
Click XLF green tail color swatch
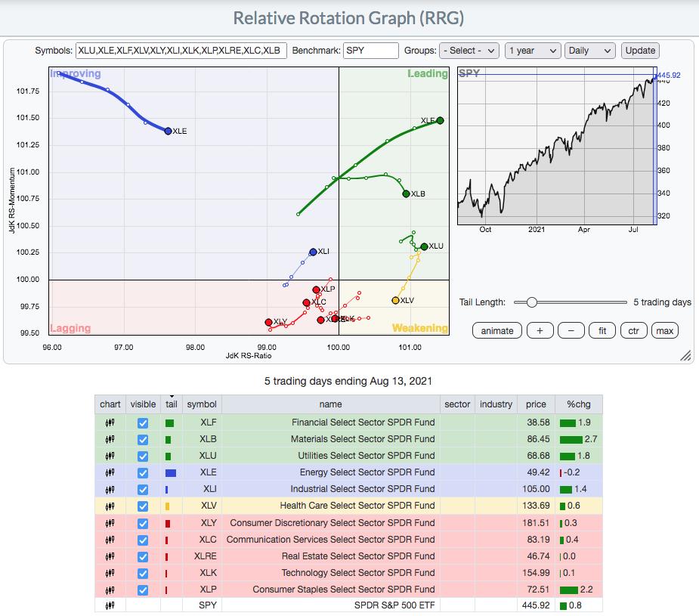pyautogui.click(x=169, y=423)
